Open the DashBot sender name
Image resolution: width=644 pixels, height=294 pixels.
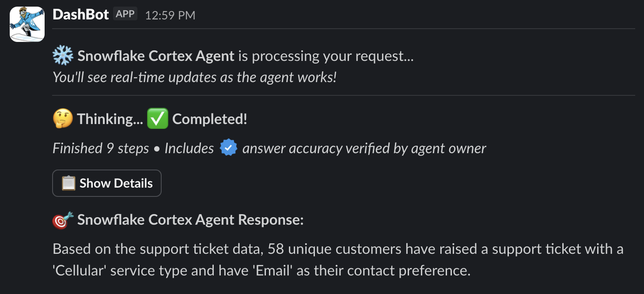[80, 15]
